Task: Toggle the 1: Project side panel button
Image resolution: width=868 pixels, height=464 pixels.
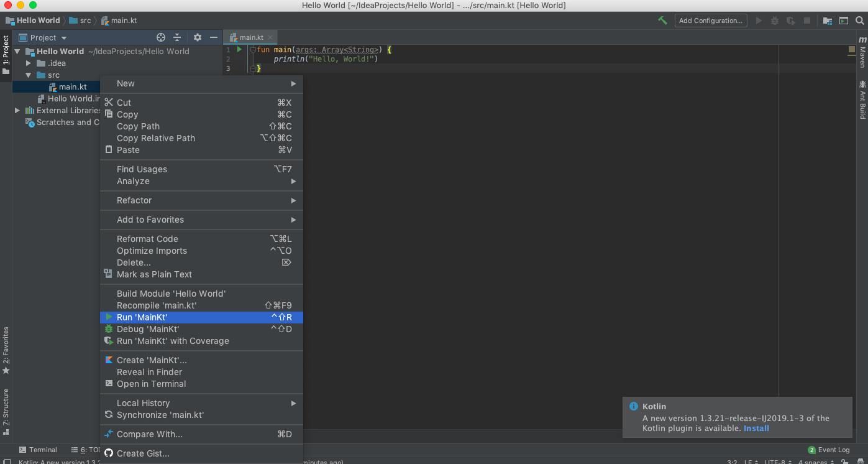Action: pos(6,55)
